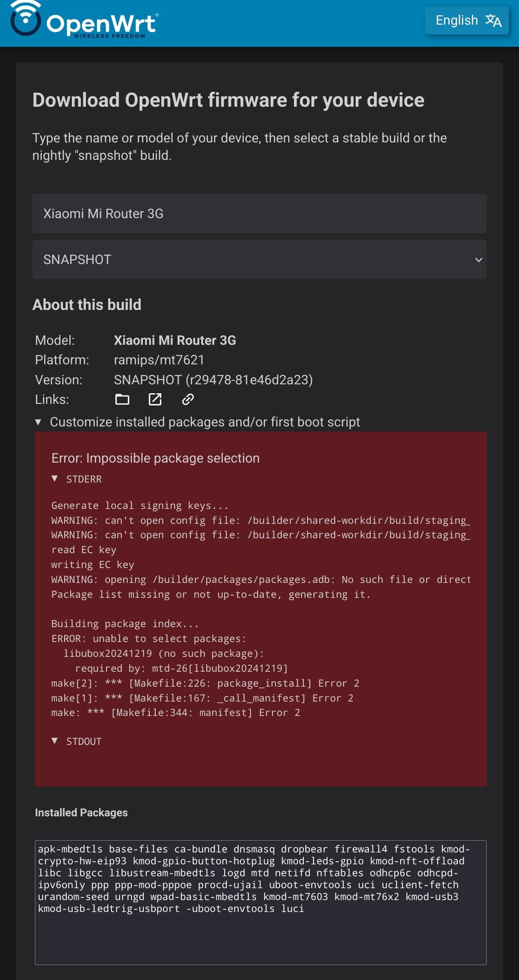Click the translate icon beside English
The image size is (519, 980).
[x=493, y=20]
